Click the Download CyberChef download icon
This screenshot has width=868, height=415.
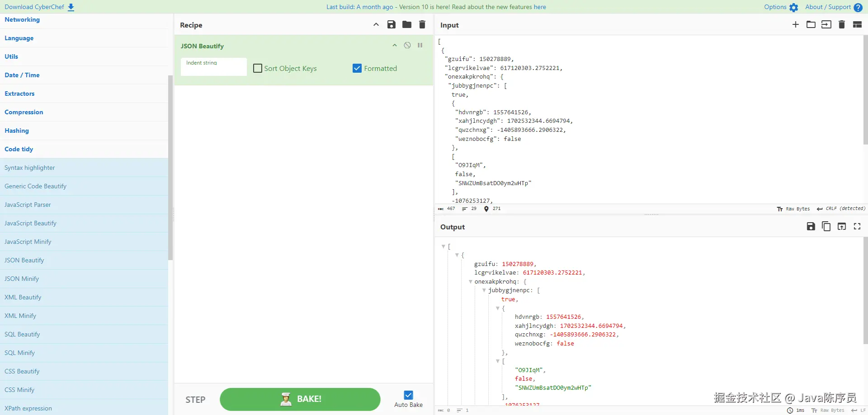tap(71, 7)
